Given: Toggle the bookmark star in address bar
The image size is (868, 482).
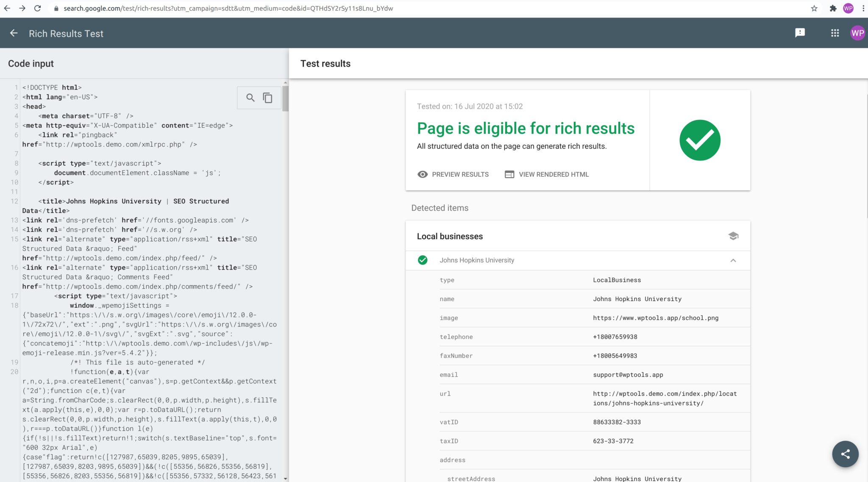Looking at the screenshot, I should point(815,8).
